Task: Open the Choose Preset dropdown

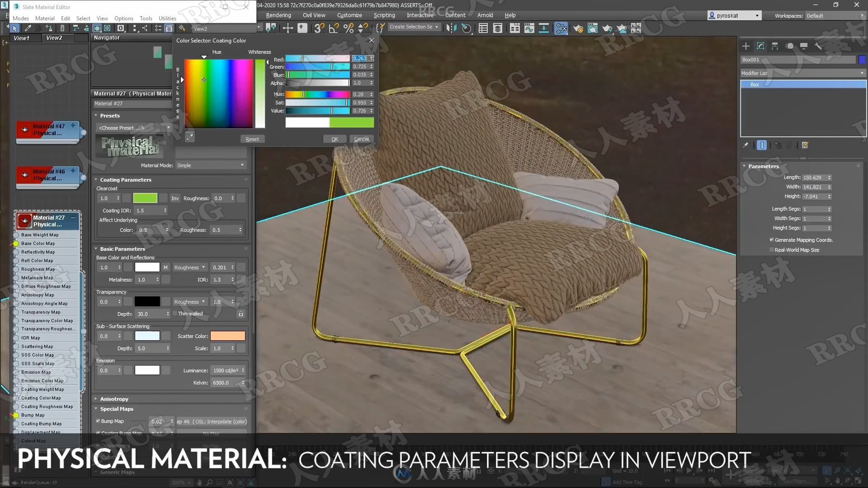Action: coord(133,128)
